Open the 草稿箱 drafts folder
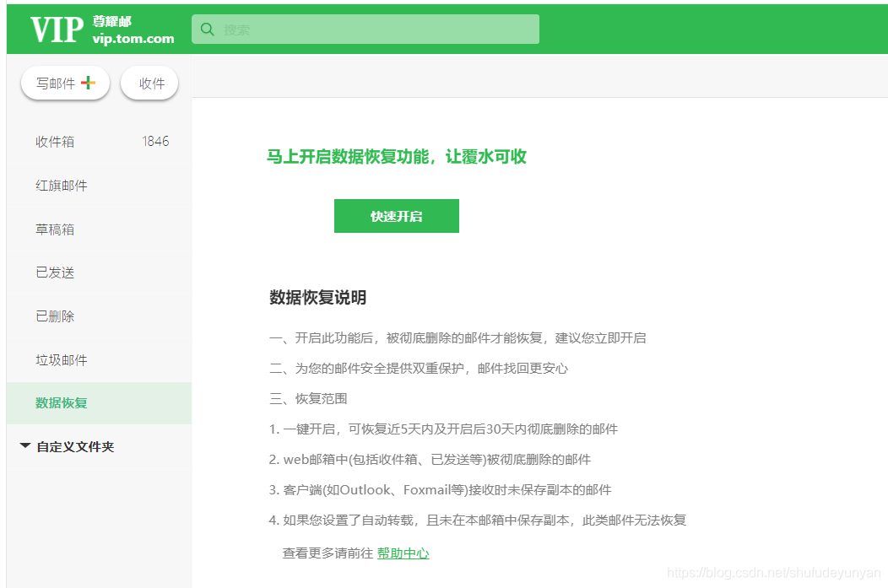This screenshot has width=888, height=588. click(x=55, y=229)
